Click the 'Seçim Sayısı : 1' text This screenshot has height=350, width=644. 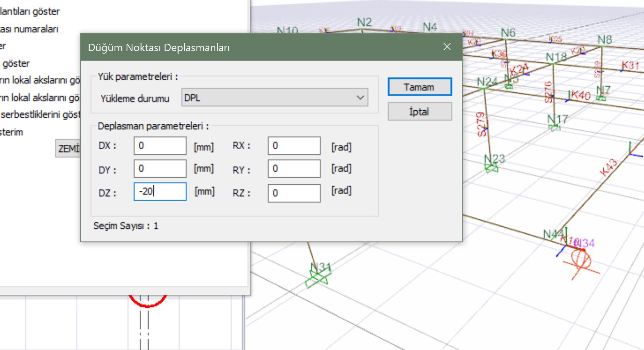126,226
